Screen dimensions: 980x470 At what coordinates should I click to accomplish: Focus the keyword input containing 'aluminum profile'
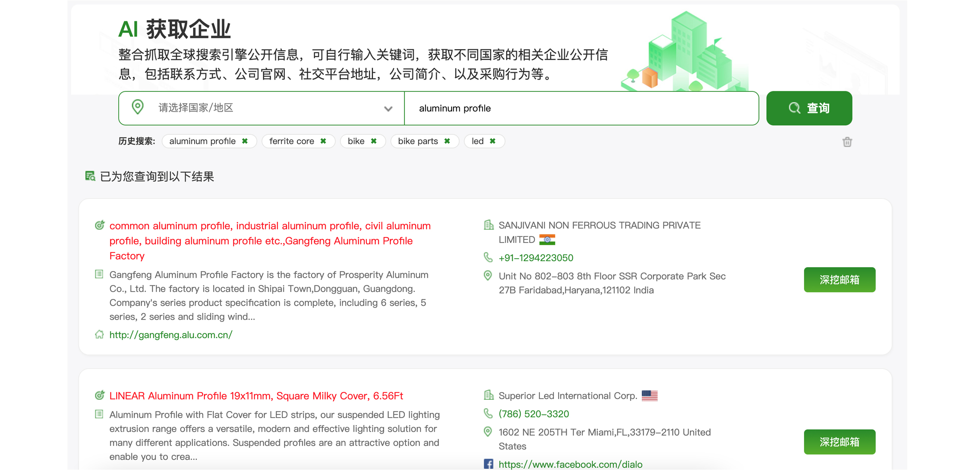pyautogui.click(x=581, y=108)
